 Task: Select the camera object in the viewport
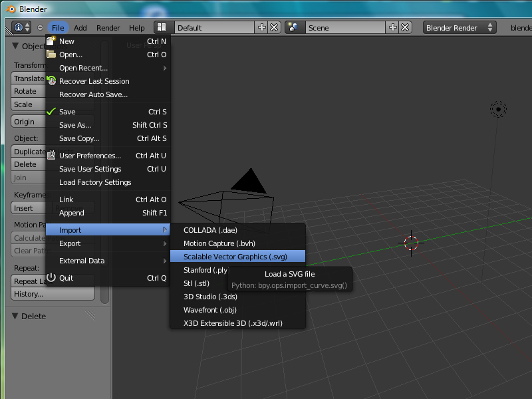pos(227,202)
